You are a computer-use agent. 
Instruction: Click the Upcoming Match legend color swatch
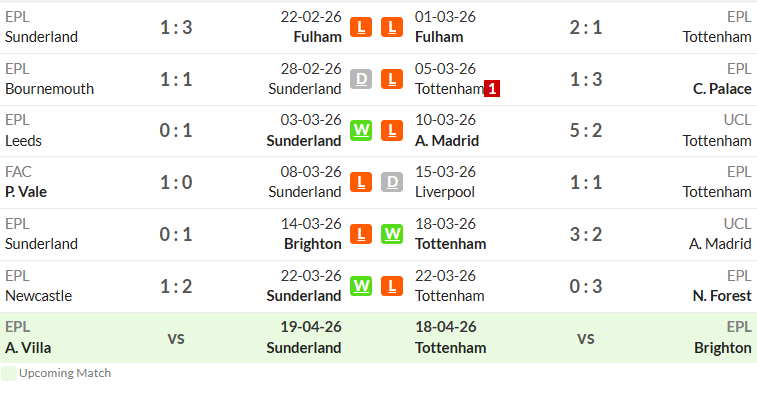(9, 373)
